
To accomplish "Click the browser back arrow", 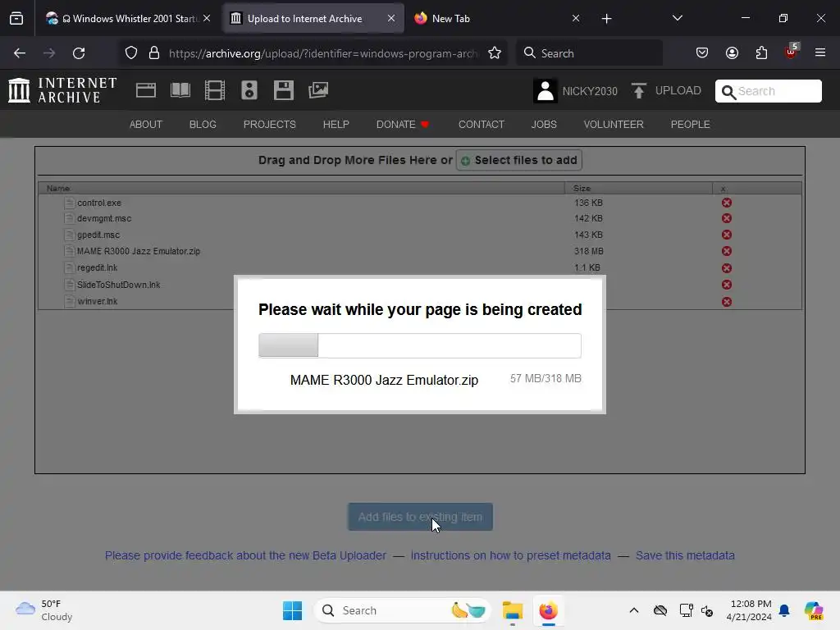I will tap(20, 53).
